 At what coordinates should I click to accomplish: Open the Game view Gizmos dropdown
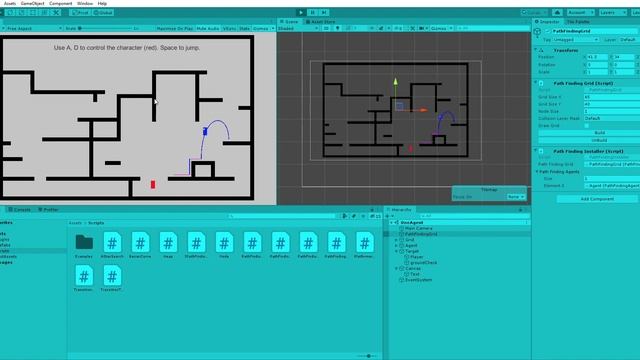tap(263, 29)
